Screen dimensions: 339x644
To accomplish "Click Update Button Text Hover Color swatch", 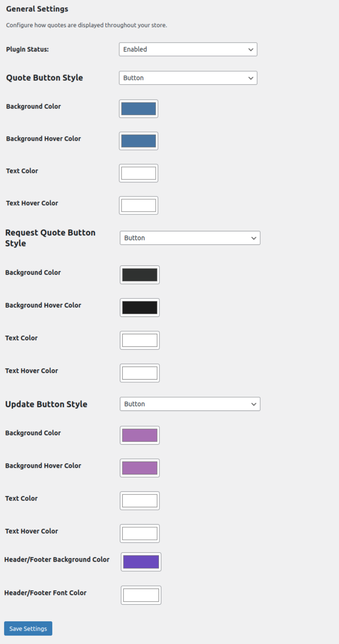I will 139,533.
